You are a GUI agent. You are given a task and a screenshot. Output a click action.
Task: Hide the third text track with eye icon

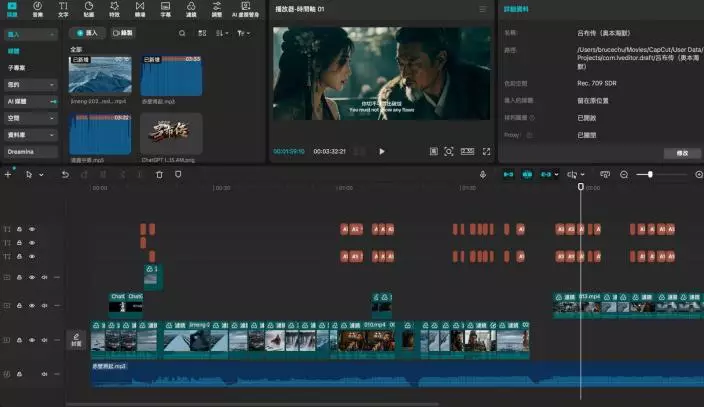coord(32,257)
